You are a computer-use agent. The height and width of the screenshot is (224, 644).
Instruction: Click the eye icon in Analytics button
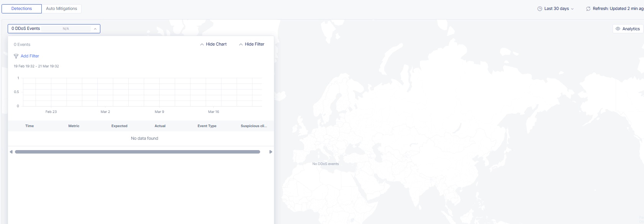(618, 29)
